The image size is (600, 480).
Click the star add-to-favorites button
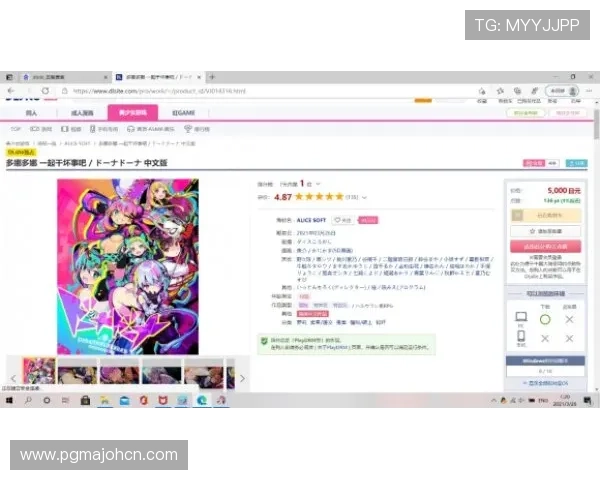pyautogui.click(x=546, y=231)
